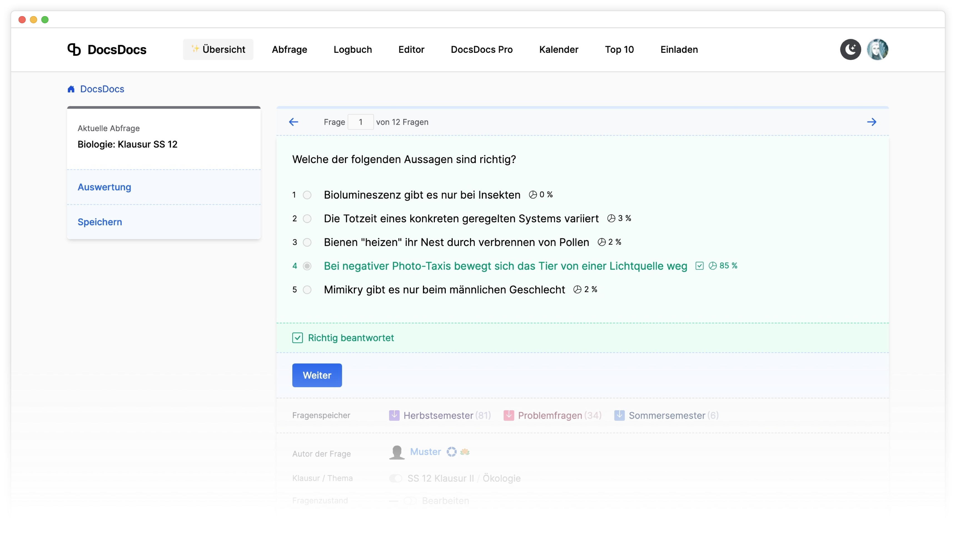Open the Logbuch menu item
The image size is (956, 560).
pos(352,49)
